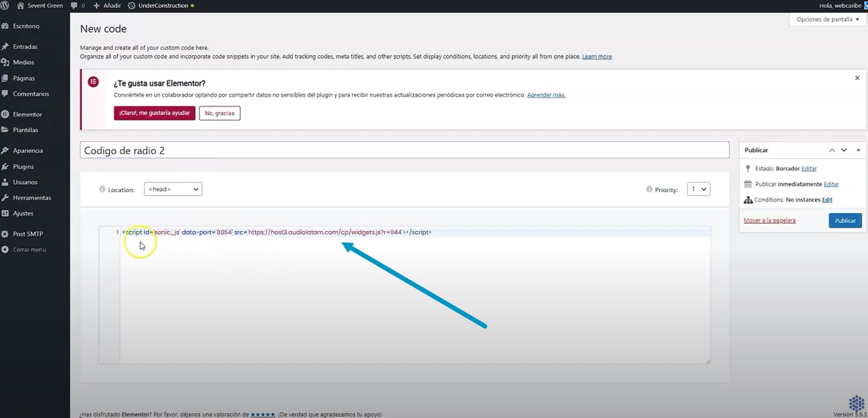868x418 pixels.
Task: Click the Publicar button
Action: coord(845,221)
